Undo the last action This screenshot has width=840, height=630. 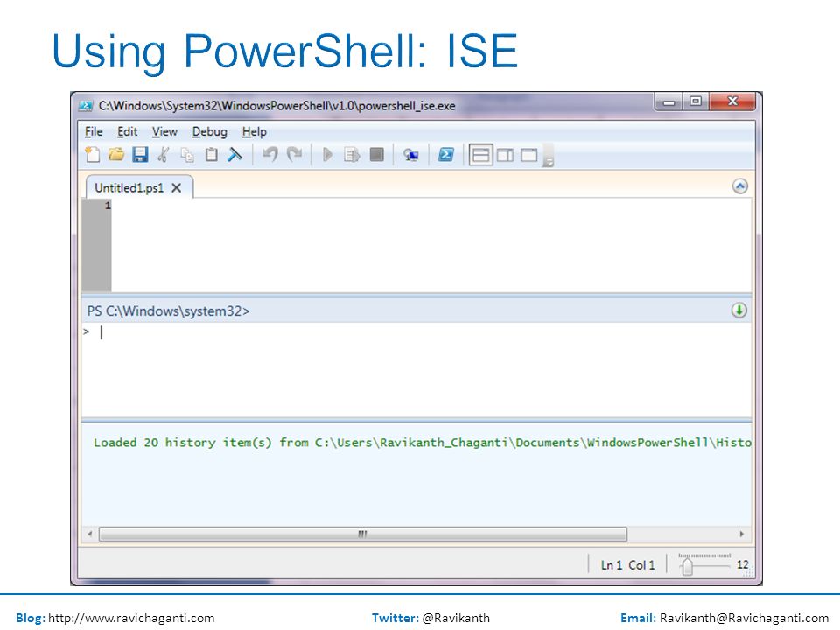click(x=270, y=155)
